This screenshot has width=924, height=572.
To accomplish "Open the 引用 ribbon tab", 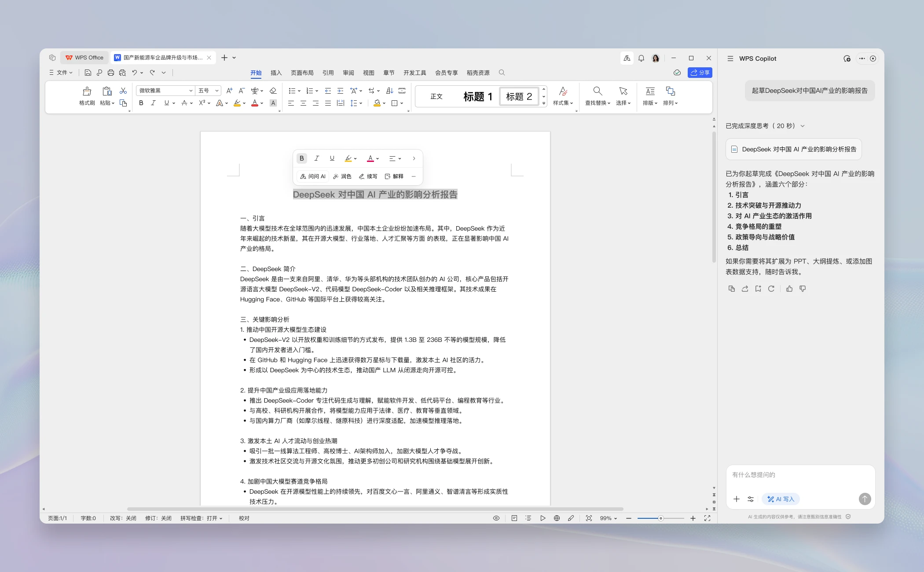I will [328, 73].
